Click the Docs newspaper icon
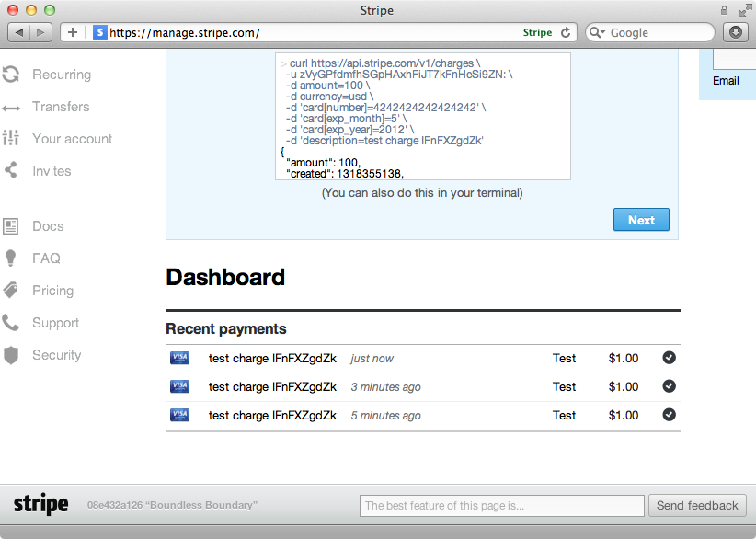Image resolution: width=756 pixels, height=539 pixels. [x=11, y=225]
